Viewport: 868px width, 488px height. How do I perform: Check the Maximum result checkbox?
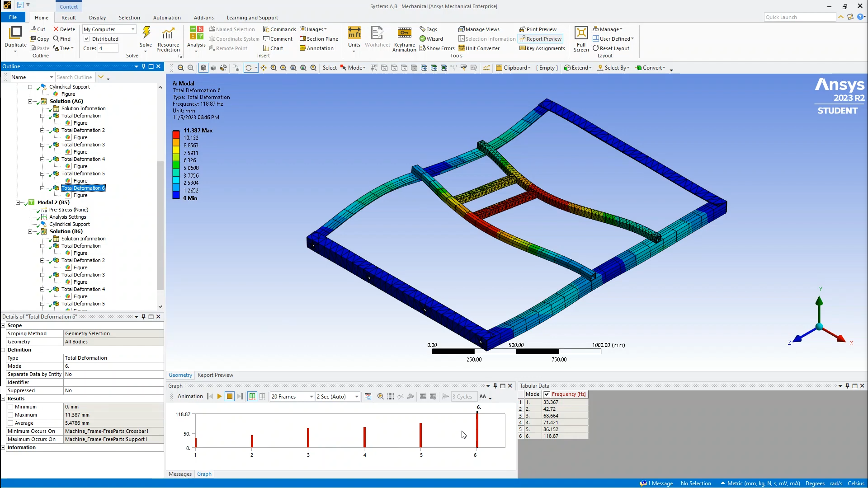[10, 415]
